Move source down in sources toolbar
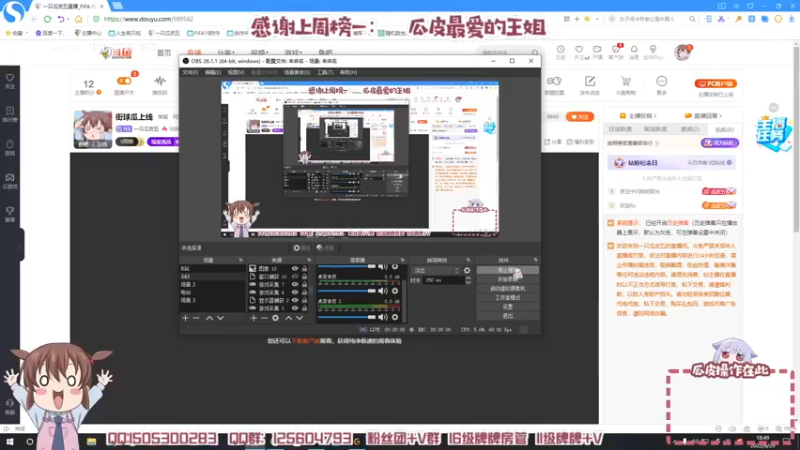 (x=299, y=318)
